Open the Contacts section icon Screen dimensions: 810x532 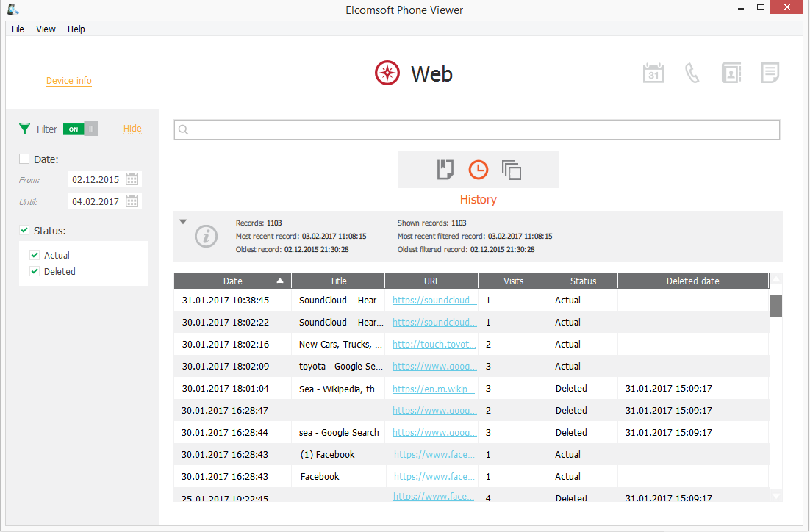[731, 73]
